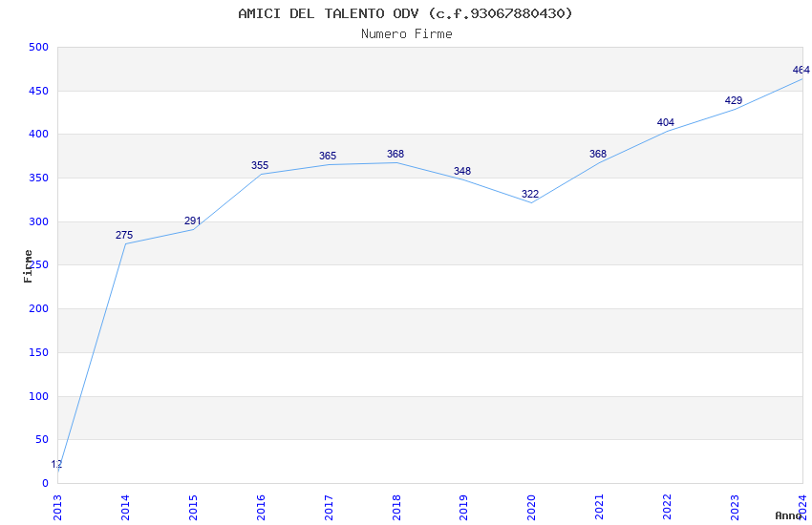The height and width of the screenshot is (525, 812).
Task: Click the y-axis value 450
Action: 39,91
